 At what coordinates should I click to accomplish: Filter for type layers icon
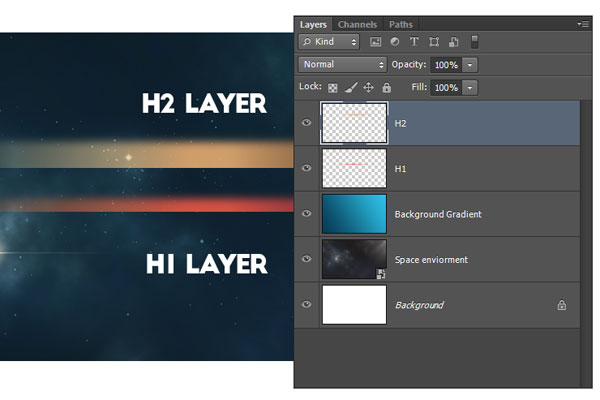pyautogui.click(x=414, y=42)
